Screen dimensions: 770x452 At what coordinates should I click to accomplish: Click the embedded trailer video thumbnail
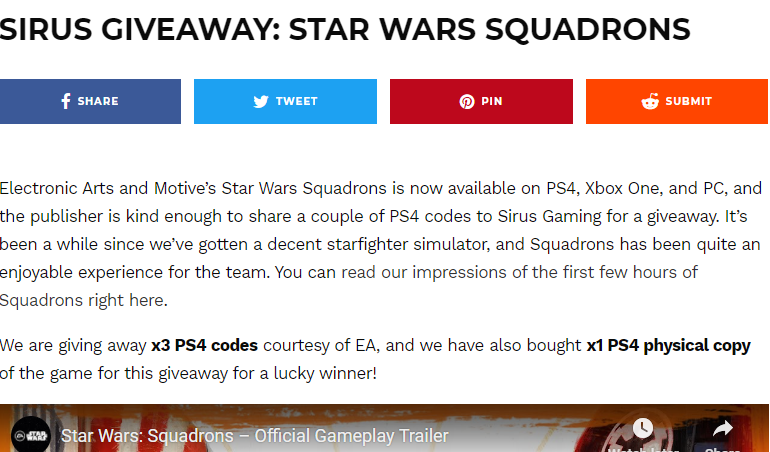(384, 428)
